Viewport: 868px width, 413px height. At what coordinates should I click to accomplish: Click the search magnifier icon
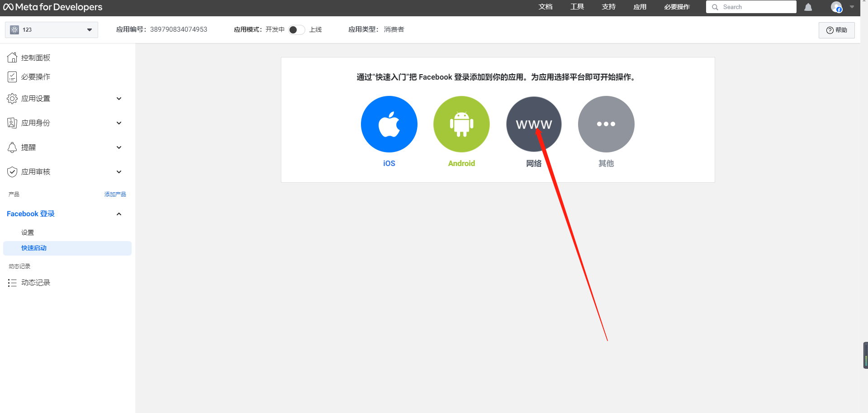tap(715, 7)
